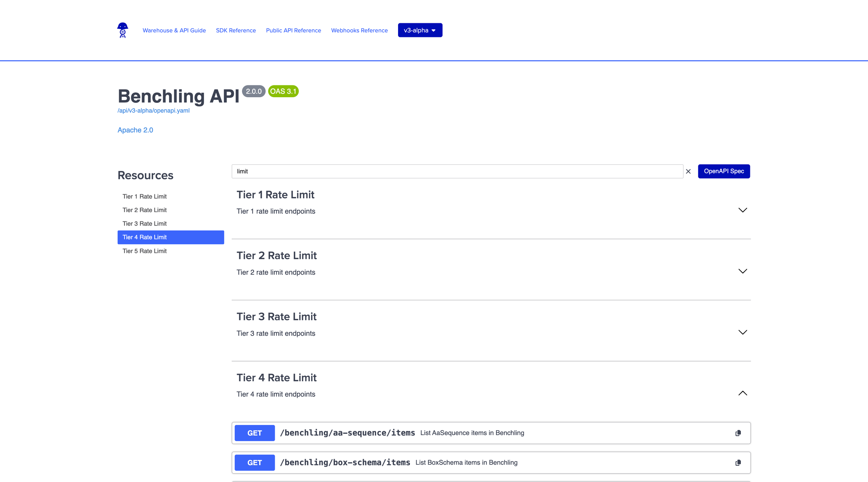Click GET button for box-schema items
This screenshot has width=868, height=482.
(x=255, y=463)
